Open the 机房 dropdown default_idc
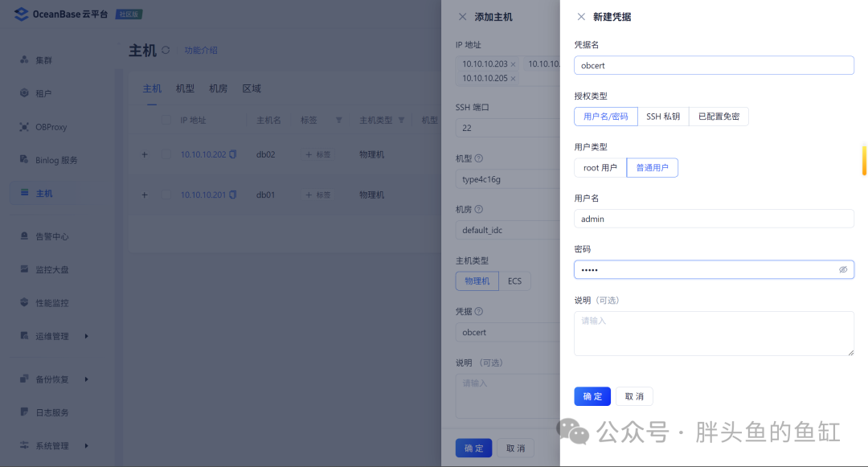Viewport: 868px width, 467px height. point(508,230)
